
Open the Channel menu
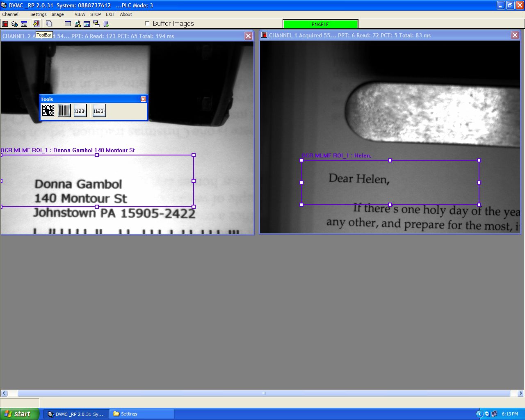pos(10,14)
